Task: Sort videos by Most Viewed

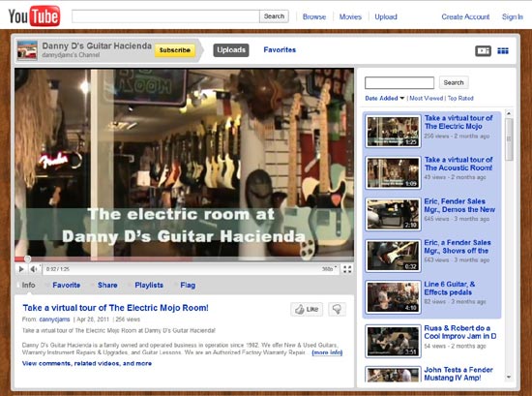Action: [427, 98]
